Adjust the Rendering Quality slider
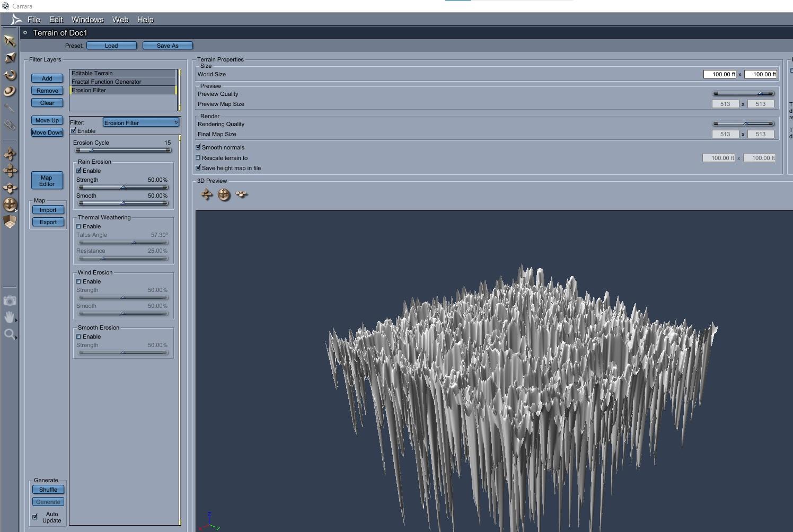Image resolution: width=793 pixels, height=532 pixels. tap(743, 124)
